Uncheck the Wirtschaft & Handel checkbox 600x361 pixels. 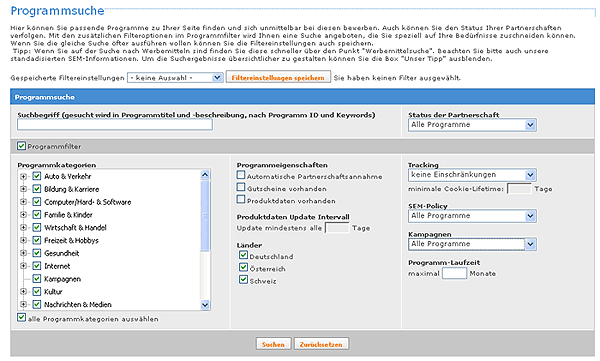37,227
